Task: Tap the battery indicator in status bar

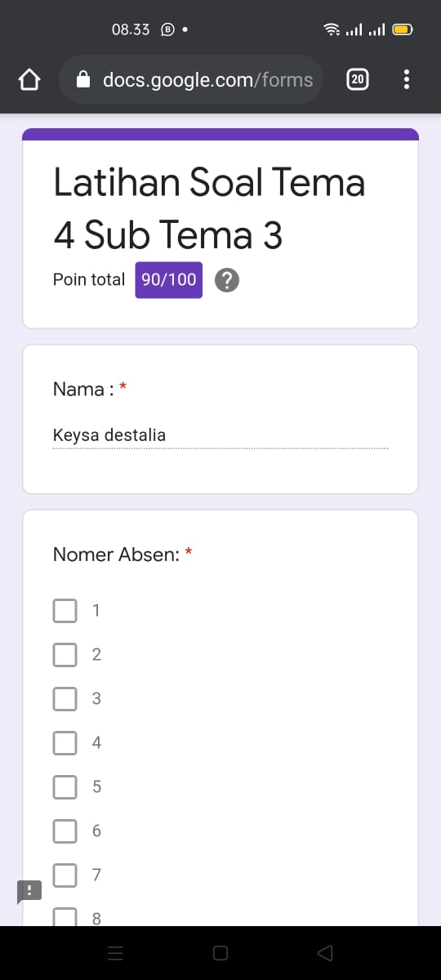Action: point(403,30)
